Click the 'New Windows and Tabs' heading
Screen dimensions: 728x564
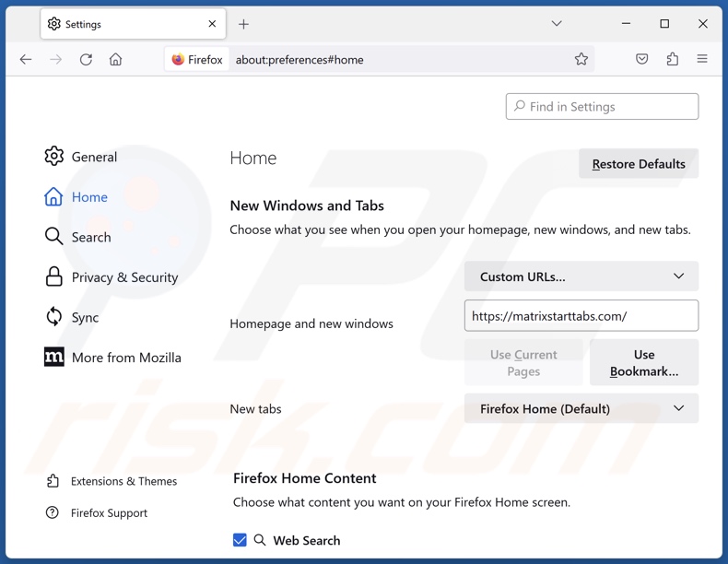pos(307,206)
